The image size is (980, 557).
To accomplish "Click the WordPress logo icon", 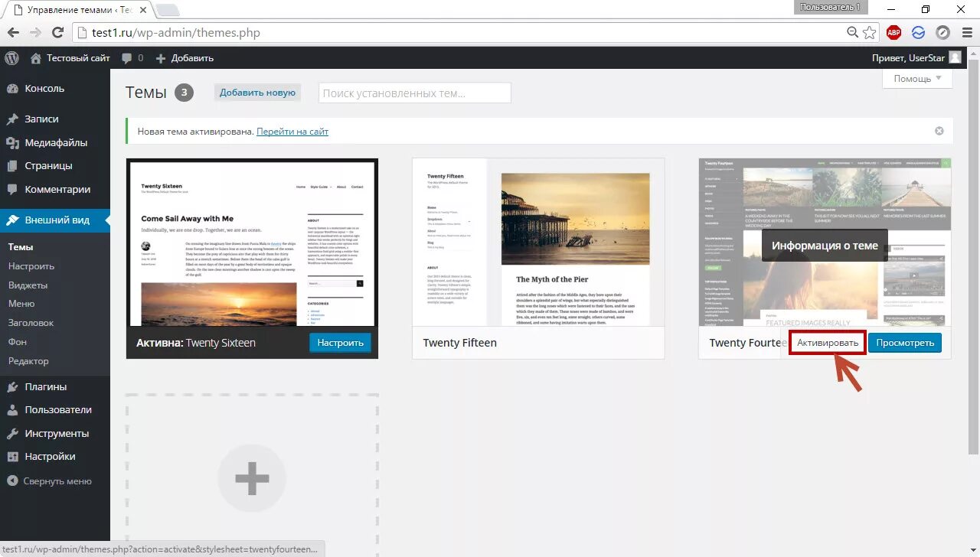I will [x=11, y=57].
